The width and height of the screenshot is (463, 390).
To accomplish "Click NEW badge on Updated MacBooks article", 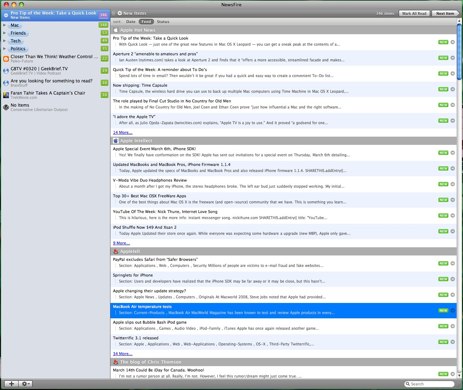I will (443, 168).
